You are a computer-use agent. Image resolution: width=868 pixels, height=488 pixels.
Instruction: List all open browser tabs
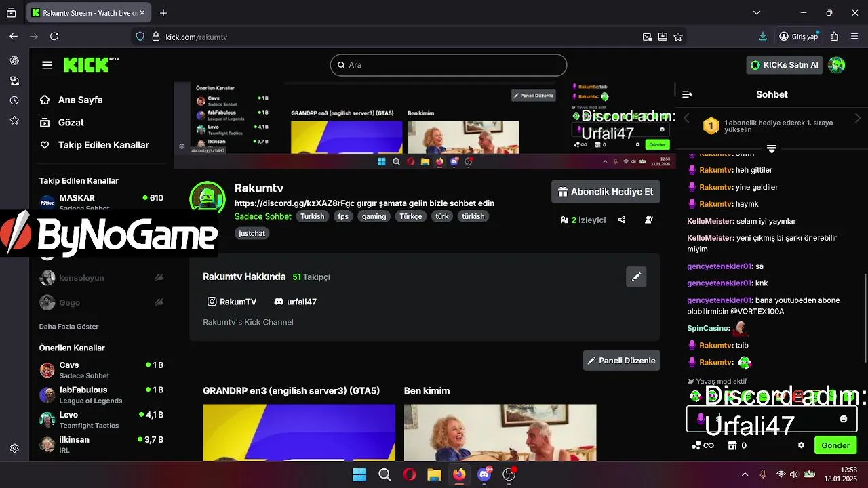point(757,12)
